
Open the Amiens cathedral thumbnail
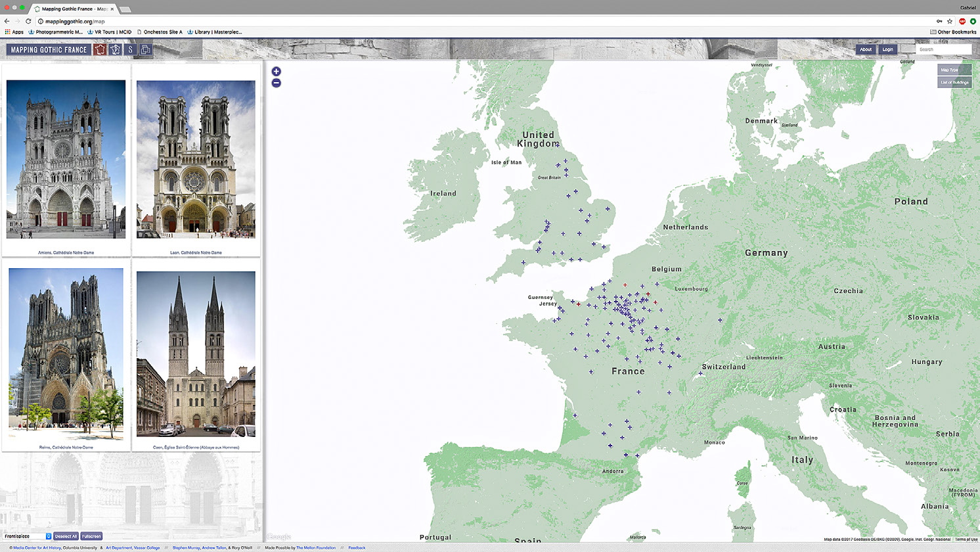click(x=66, y=159)
